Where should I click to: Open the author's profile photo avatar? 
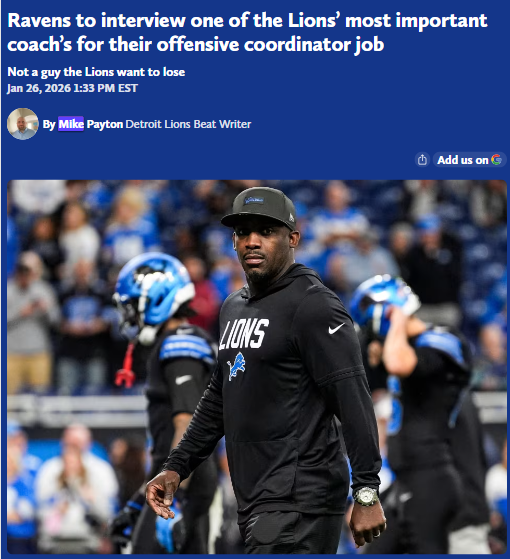pyautogui.click(x=23, y=124)
